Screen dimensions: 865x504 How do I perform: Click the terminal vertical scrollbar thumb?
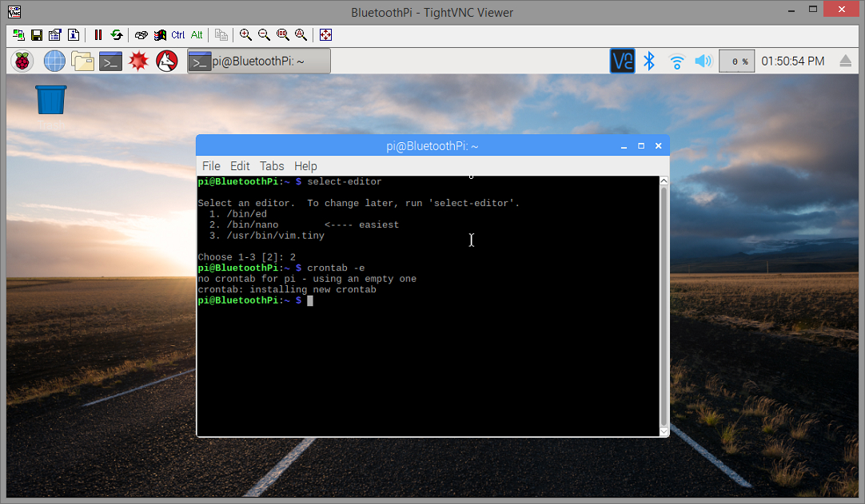click(x=664, y=306)
